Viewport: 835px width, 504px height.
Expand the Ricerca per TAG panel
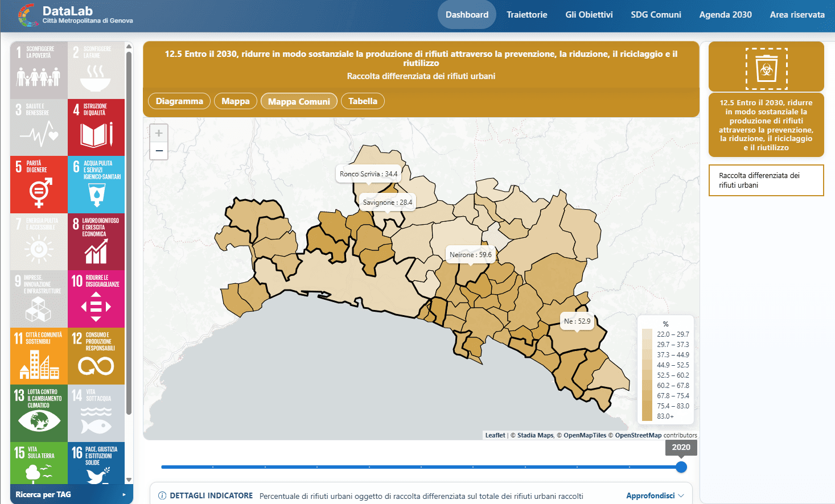pyautogui.click(x=72, y=494)
